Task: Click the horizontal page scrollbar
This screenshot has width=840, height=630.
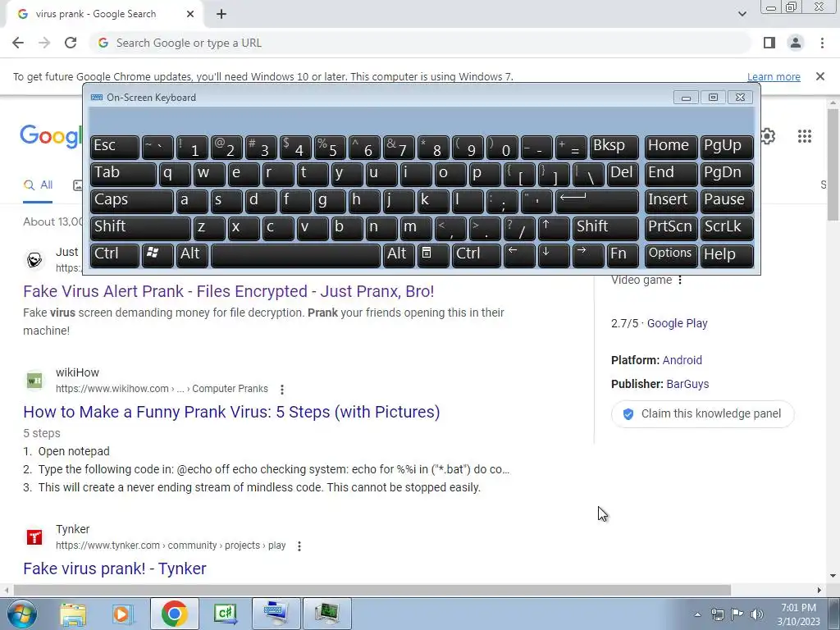Action: 372,590
